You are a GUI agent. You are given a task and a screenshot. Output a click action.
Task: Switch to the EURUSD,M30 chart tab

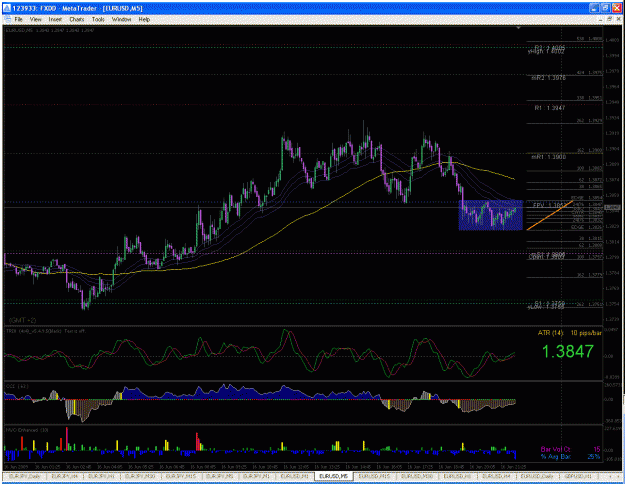tap(417, 476)
